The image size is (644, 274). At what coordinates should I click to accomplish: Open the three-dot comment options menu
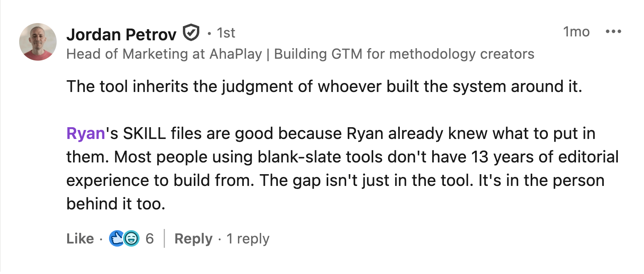[613, 32]
